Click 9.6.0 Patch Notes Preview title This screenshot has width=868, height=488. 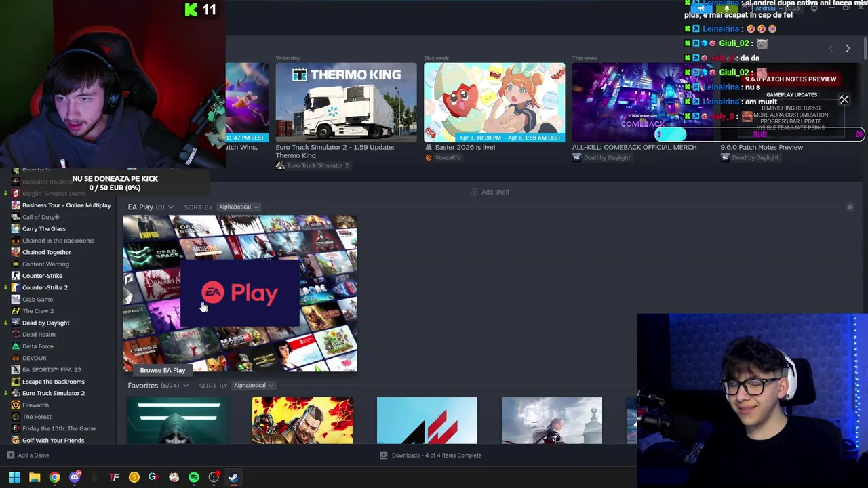click(762, 147)
